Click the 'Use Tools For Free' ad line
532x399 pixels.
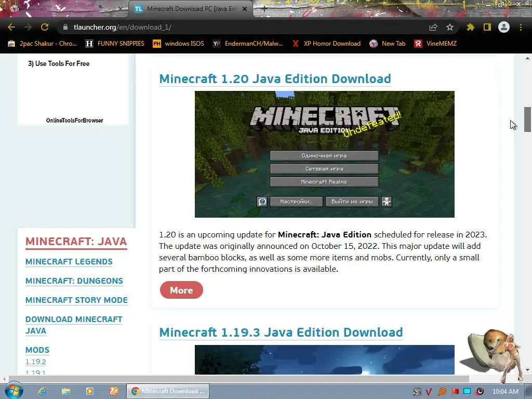(x=59, y=63)
